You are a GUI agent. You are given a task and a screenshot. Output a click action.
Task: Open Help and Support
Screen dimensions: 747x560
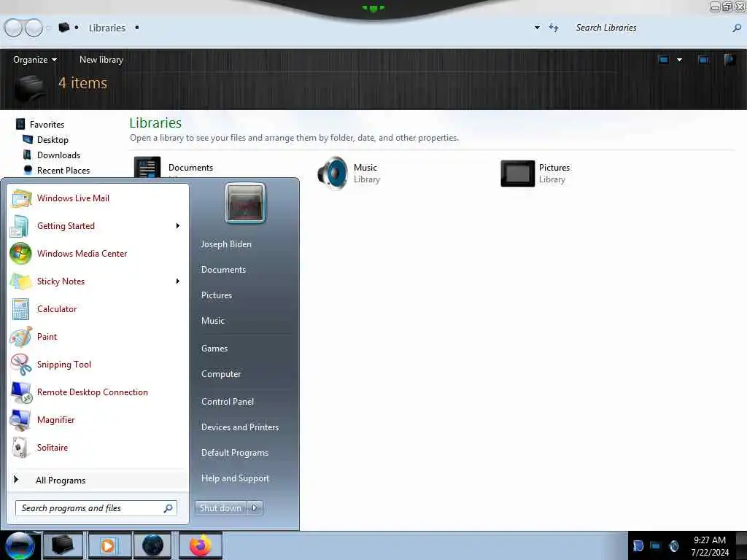pyautogui.click(x=235, y=478)
